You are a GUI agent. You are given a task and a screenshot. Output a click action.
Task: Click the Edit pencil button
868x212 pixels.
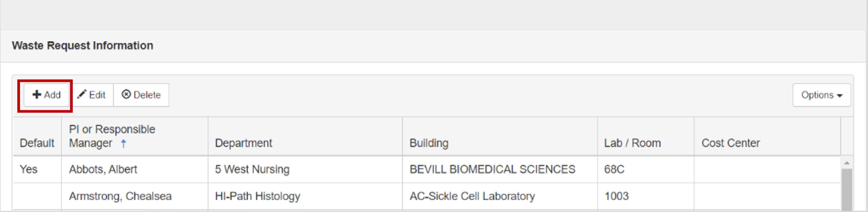(x=92, y=95)
